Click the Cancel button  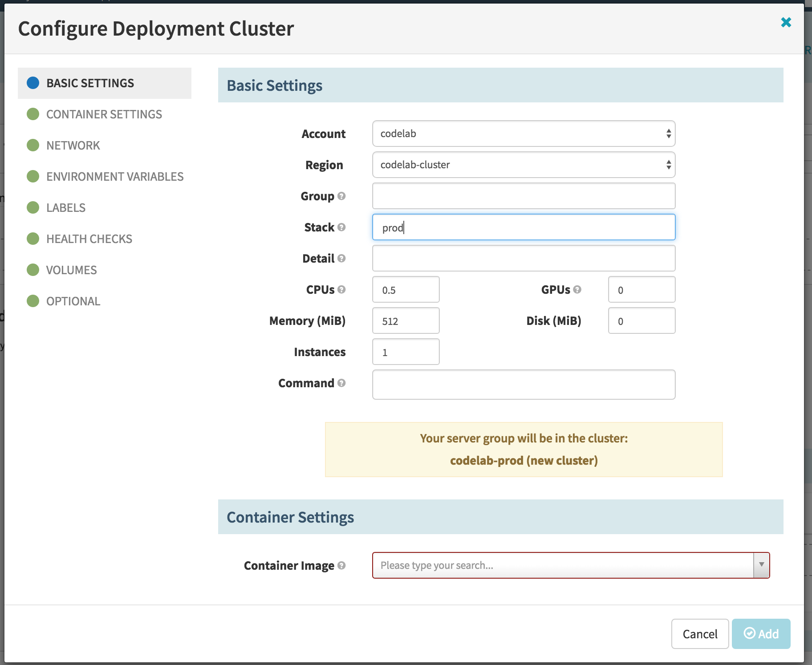coord(700,634)
